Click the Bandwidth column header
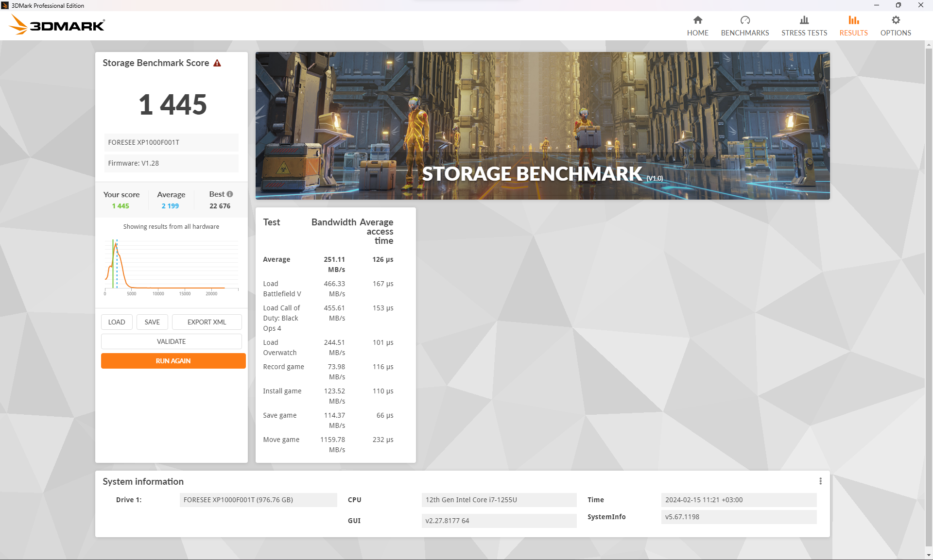This screenshot has width=933, height=560. click(x=334, y=222)
